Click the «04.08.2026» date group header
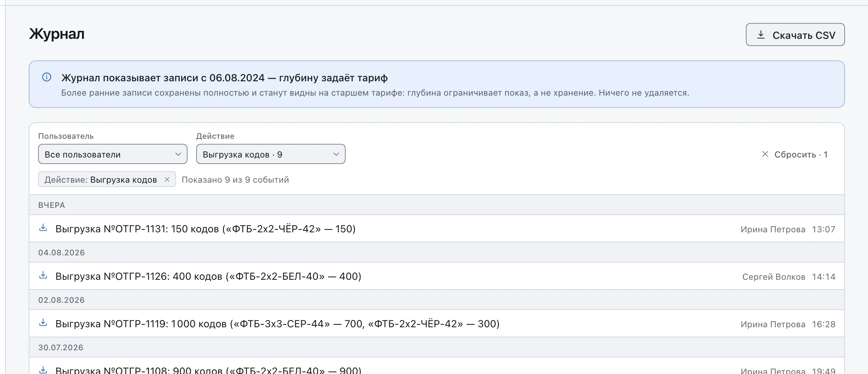The height and width of the screenshot is (374, 868). [x=437, y=252]
